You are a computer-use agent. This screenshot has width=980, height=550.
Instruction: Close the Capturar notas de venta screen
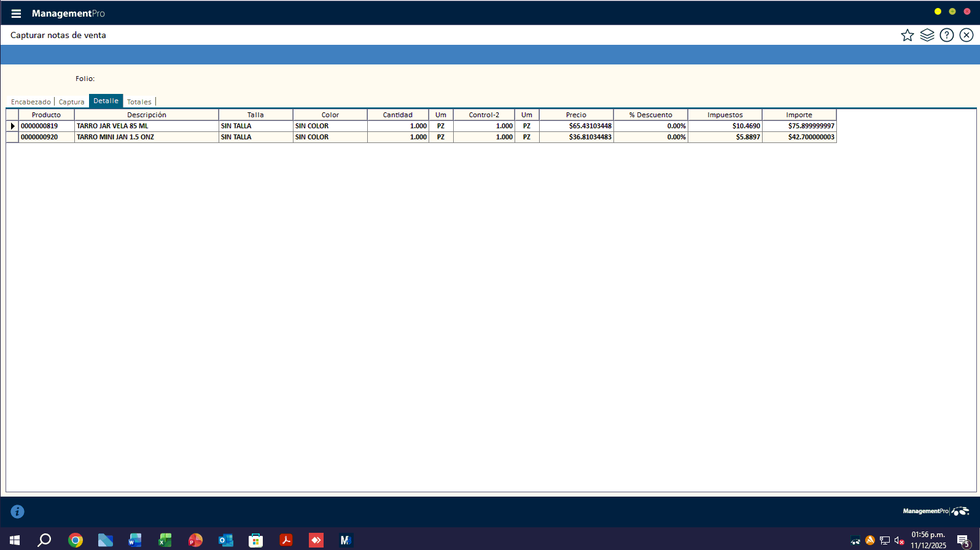point(966,36)
